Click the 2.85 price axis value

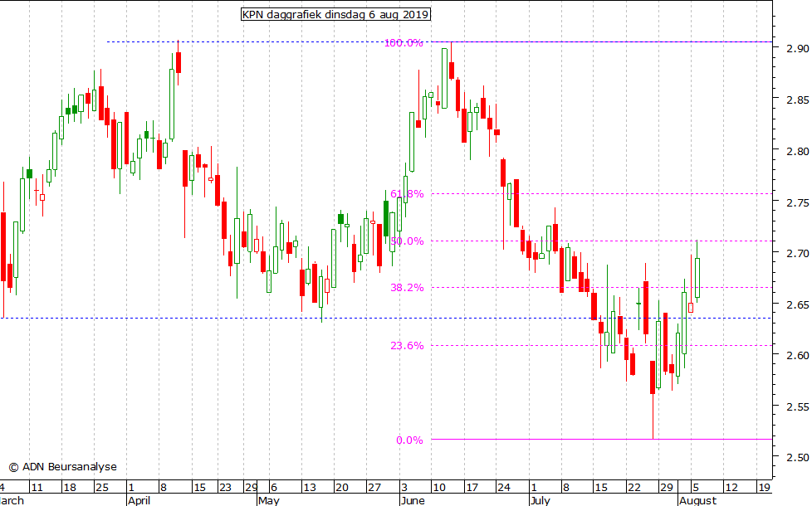click(798, 100)
